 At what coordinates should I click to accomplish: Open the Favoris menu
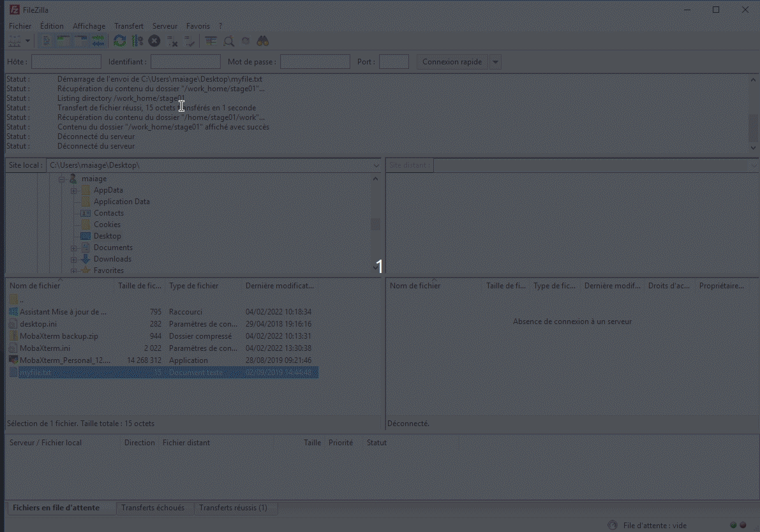pos(198,26)
